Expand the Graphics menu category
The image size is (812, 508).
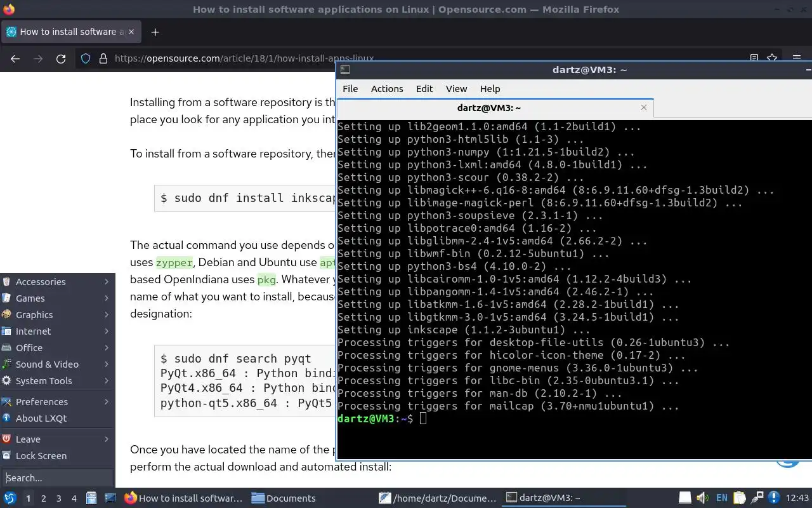coord(57,315)
